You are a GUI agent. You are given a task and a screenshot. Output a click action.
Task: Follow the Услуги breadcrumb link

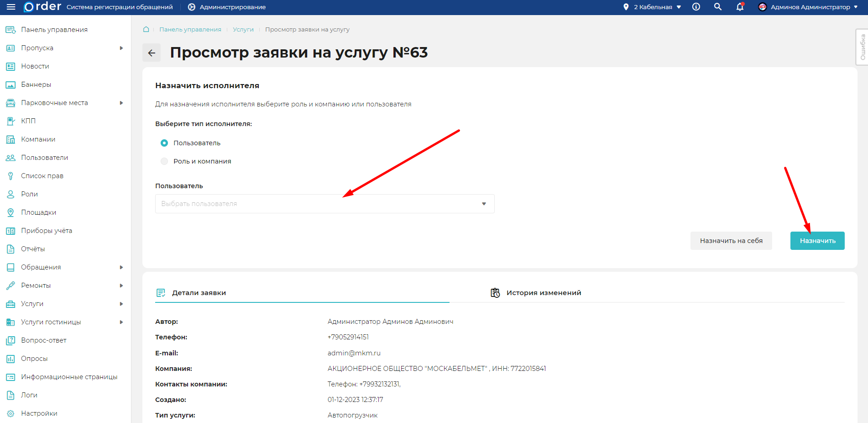pyautogui.click(x=243, y=29)
